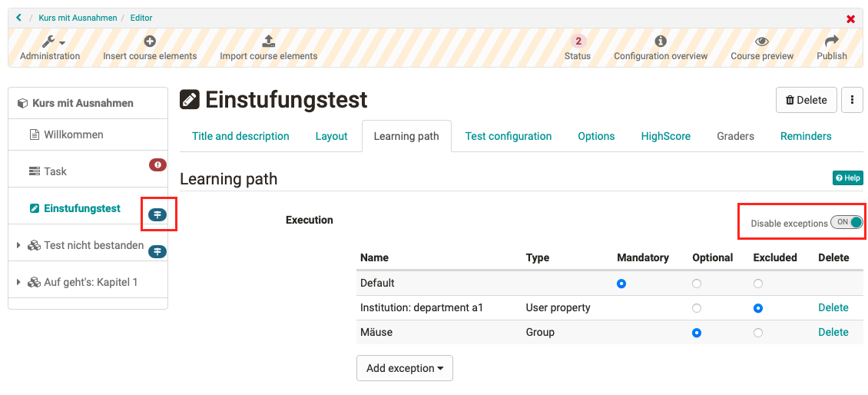This screenshot has height=395, width=868.
Task: Click the Course preview eye icon
Action: pos(761,41)
